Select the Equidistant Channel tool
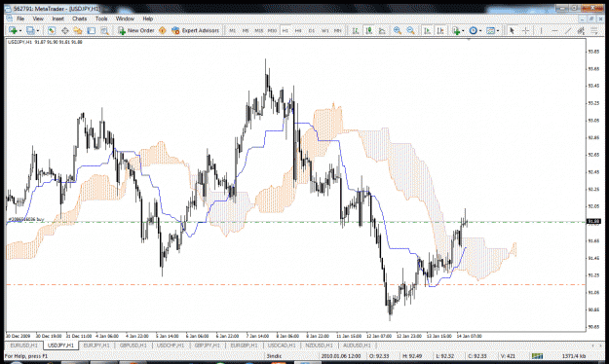609x364 pixels. point(581,30)
